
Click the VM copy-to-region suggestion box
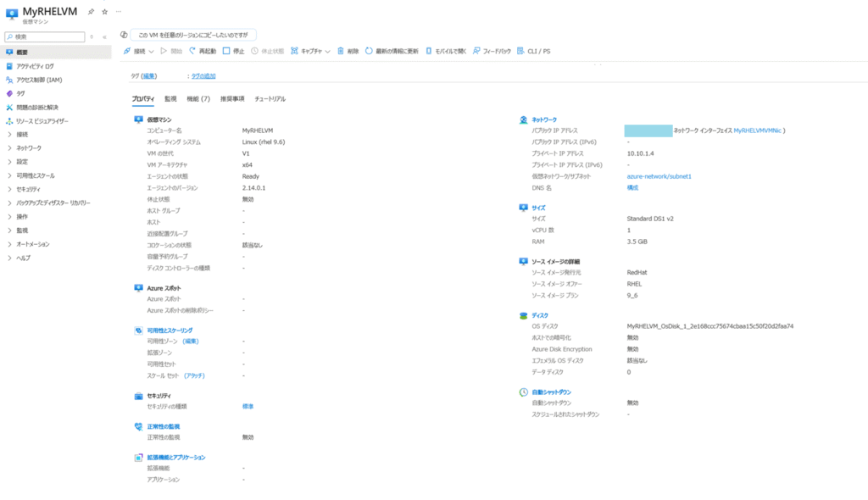click(x=193, y=35)
